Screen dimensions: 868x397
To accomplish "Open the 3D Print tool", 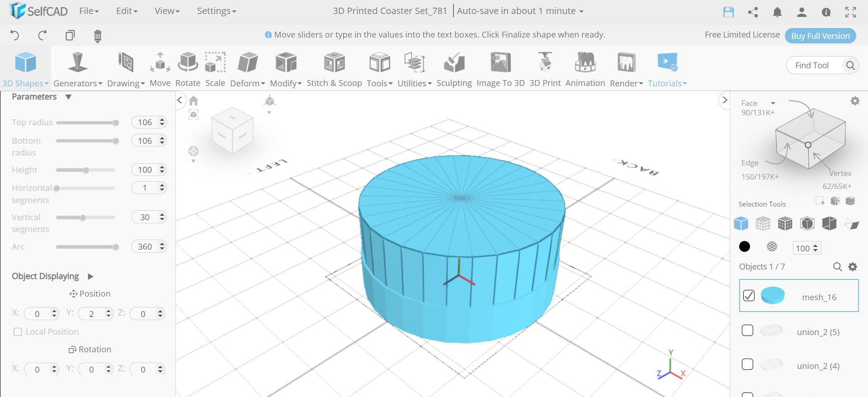I will (545, 69).
